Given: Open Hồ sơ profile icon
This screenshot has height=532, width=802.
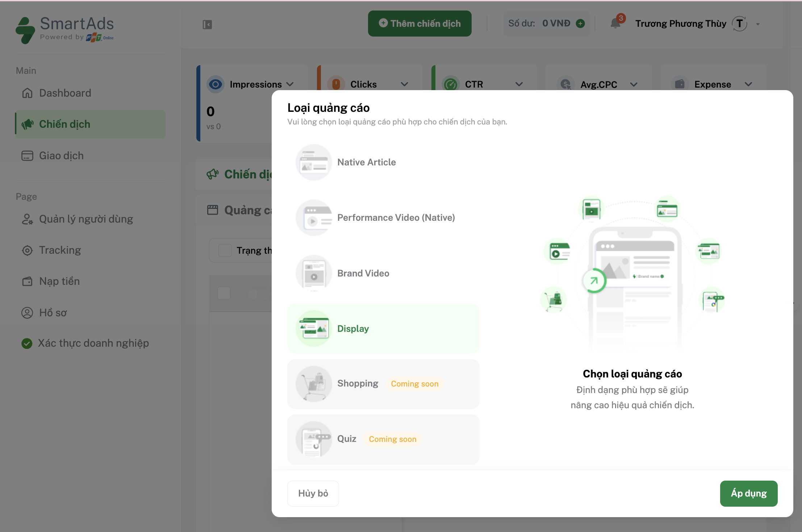Looking at the screenshot, I should click(x=27, y=313).
